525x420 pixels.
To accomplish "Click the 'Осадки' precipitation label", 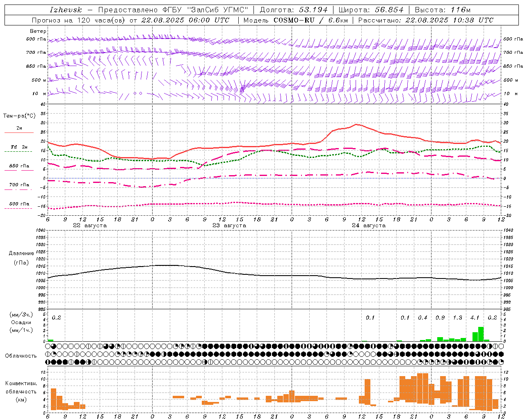I will point(21,322).
